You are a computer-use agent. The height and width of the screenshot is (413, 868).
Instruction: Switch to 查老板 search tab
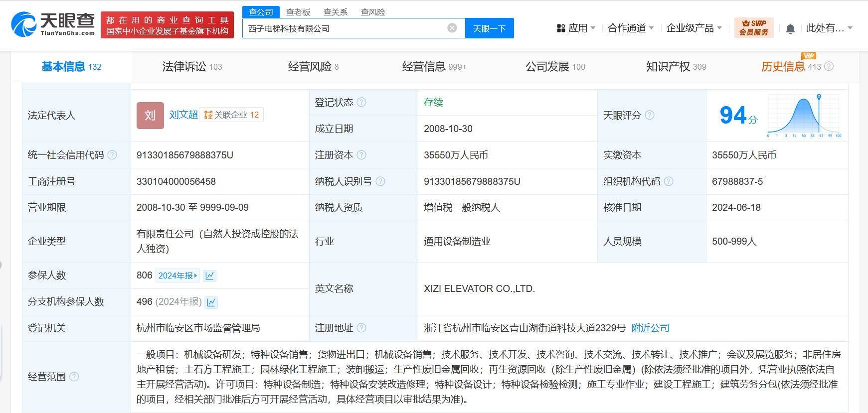click(x=298, y=12)
